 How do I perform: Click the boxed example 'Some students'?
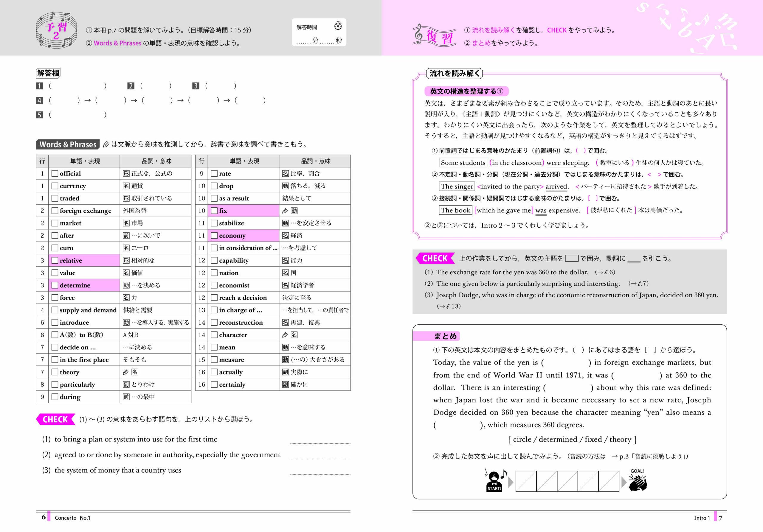[463, 163]
